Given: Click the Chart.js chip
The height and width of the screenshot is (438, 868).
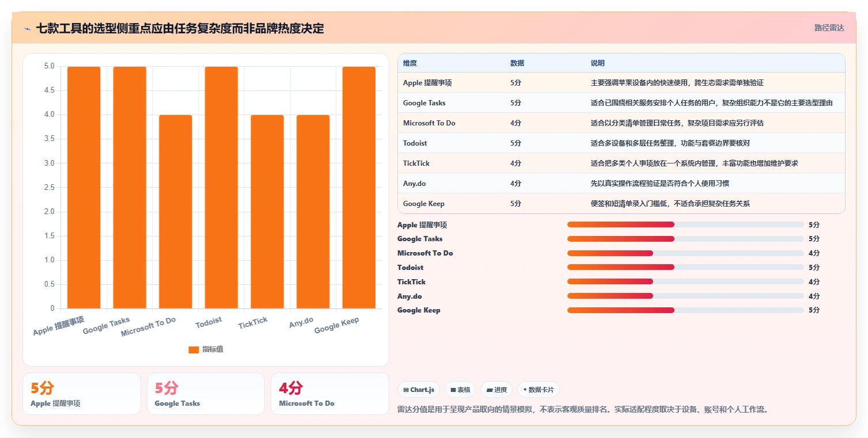Looking at the screenshot, I should (x=419, y=390).
